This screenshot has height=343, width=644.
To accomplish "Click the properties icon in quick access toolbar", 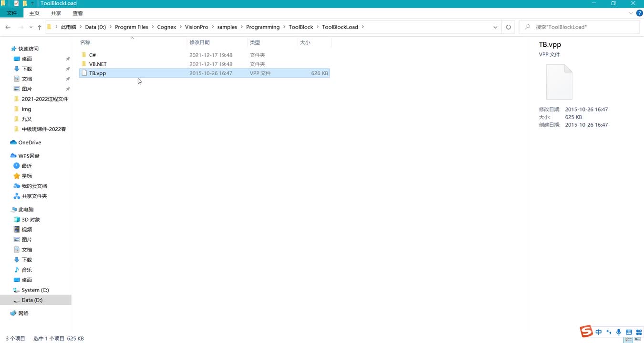I will click(x=16, y=3).
